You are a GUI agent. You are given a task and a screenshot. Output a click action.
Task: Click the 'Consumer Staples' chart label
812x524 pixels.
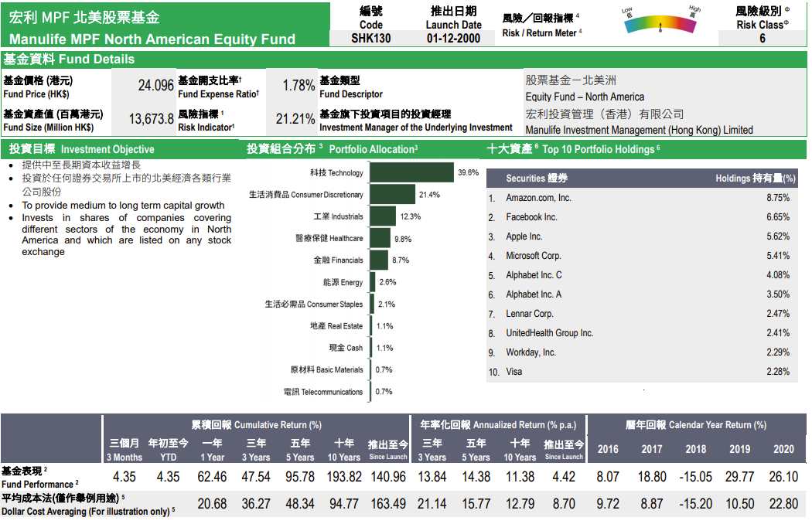pos(314,304)
